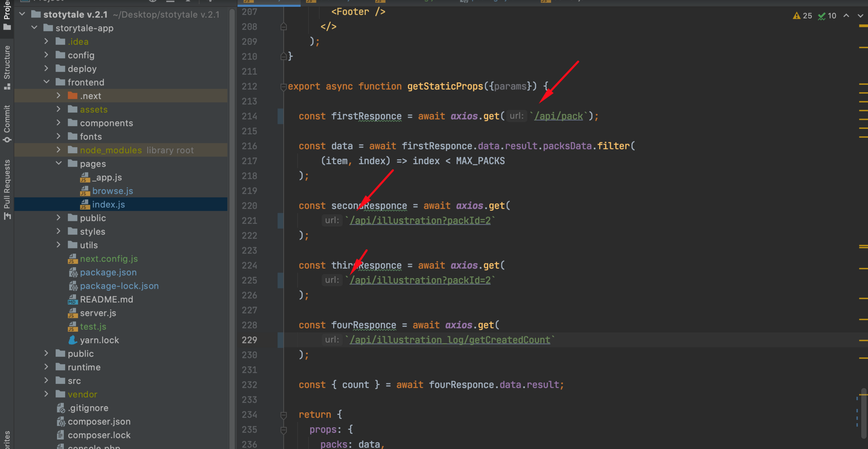
Task: Open composer.json file
Action: coord(99,421)
